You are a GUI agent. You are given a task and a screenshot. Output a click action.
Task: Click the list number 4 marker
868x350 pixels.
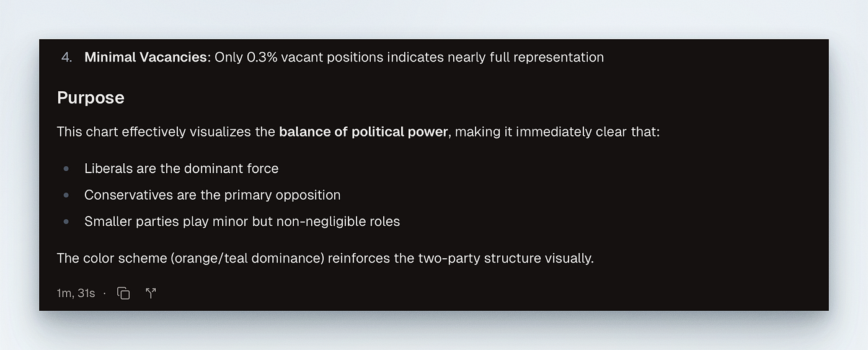pyautogui.click(x=66, y=58)
